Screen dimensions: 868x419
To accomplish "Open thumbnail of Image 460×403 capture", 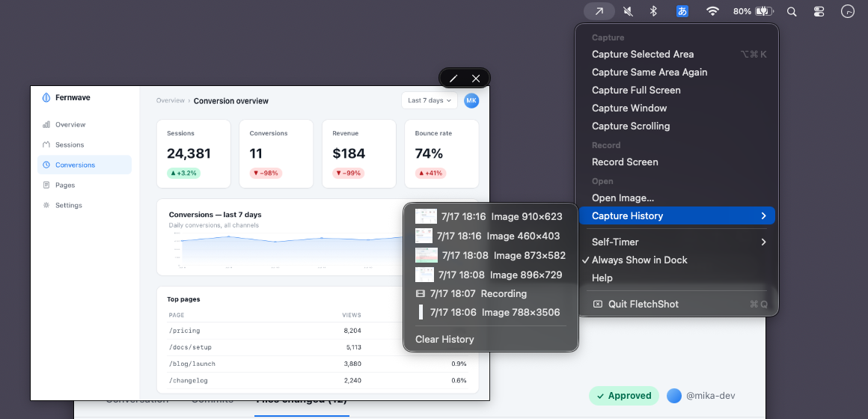I will click(424, 236).
